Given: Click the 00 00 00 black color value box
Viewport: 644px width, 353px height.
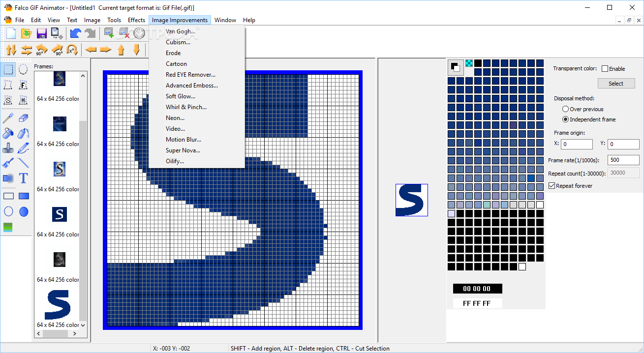Looking at the screenshot, I should click(x=477, y=289).
